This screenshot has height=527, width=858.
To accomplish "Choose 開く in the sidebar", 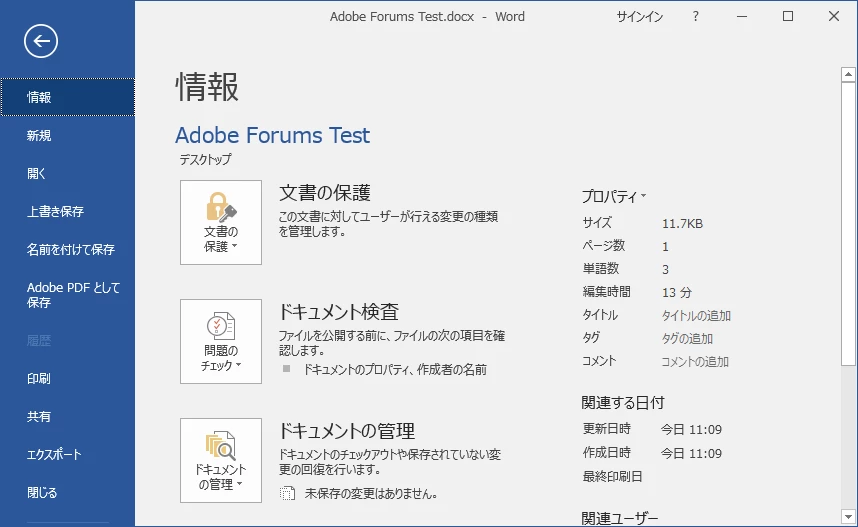I will (67, 173).
